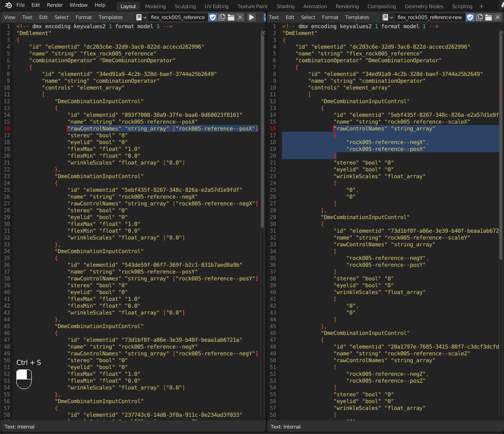Toggle fake user for flex_rock005_reference-new
The height and width of the screenshot is (434, 504).
(x=470, y=17)
